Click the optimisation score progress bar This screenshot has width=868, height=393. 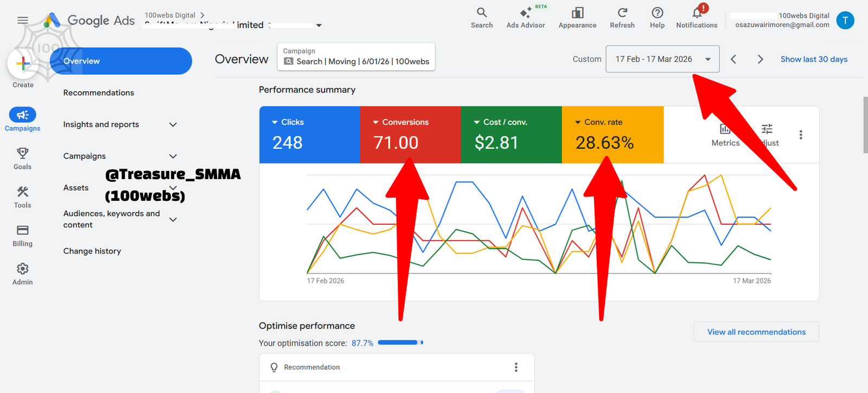pos(400,343)
